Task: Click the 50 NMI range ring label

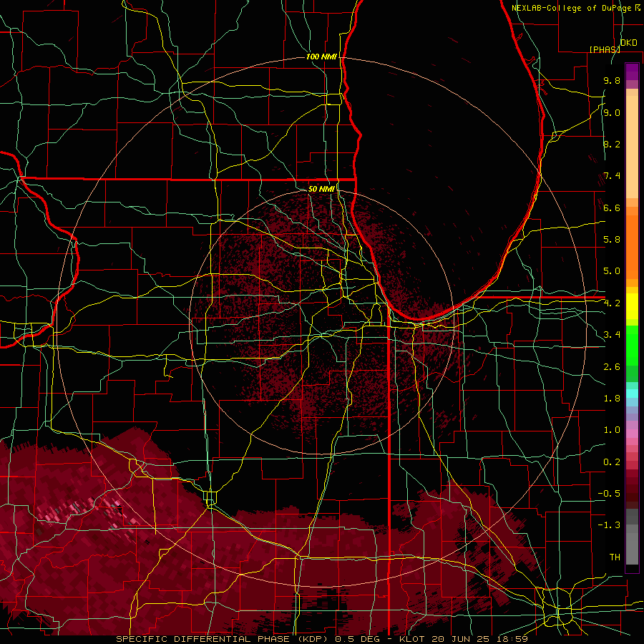Action: [321, 189]
